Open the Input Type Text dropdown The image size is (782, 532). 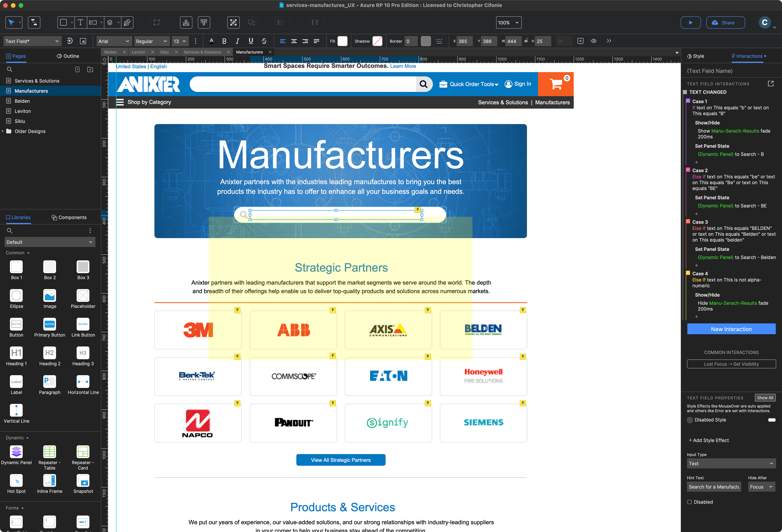click(x=731, y=463)
